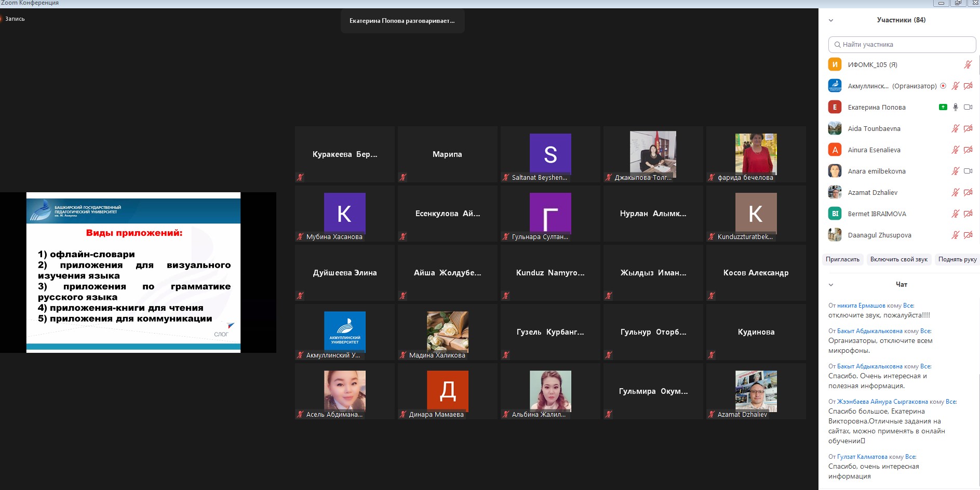Click the camera icon for Anara emilbekovna
This screenshot has width=980, height=490.
[968, 171]
